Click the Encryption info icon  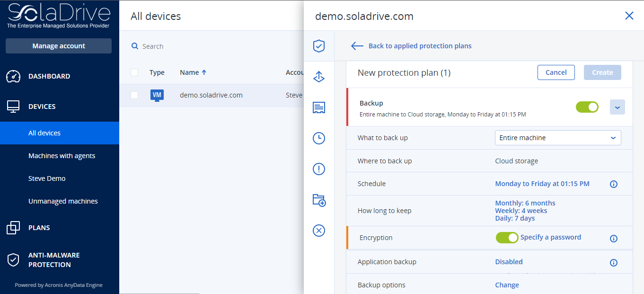pos(614,239)
